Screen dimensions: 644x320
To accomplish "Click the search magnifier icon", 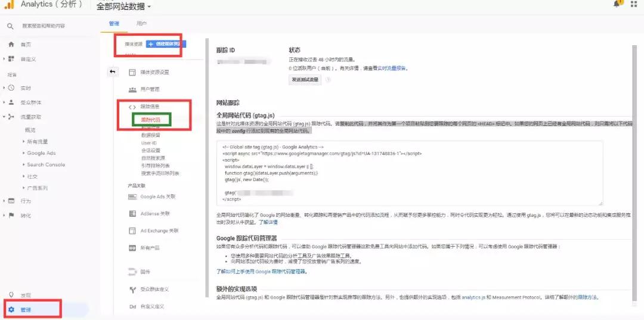I will click(x=10, y=26).
